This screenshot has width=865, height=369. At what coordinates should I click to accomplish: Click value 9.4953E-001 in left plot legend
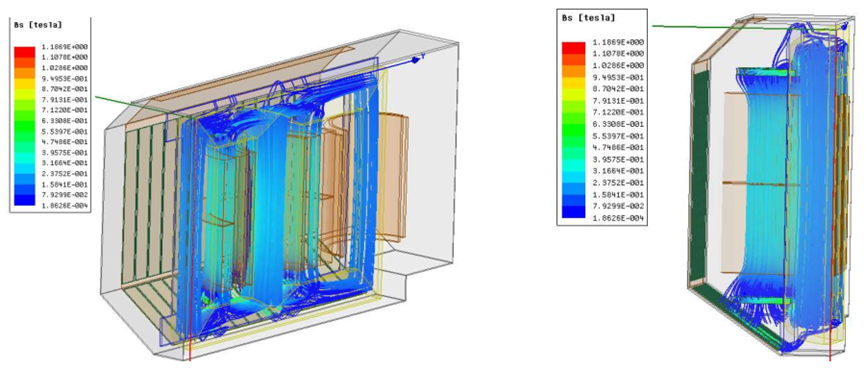click(66, 78)
